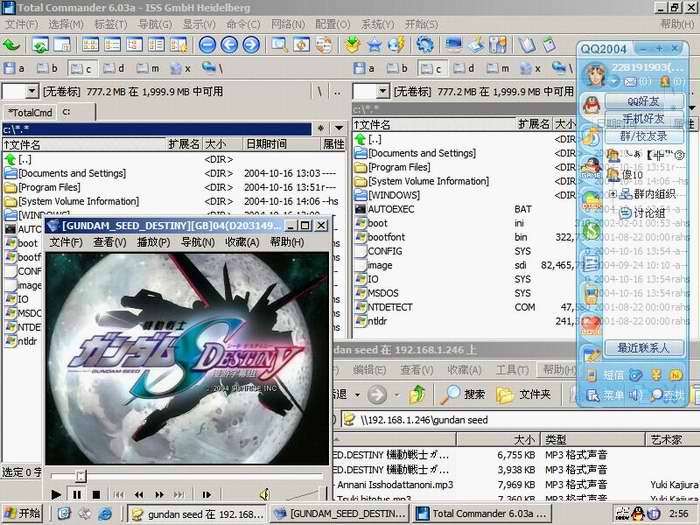The height and width of the screenshot is (525, 700).
Task: Open the search files magnifier toolbar icon
Action: (x=279, y=45)
